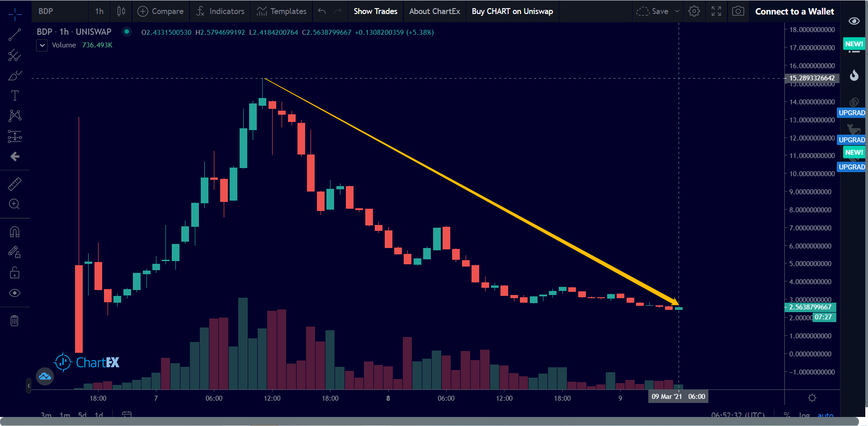The image size is (868, 426).
Task: Click the 15.2893326642 crosshair price label
Action: coord(812,78)
